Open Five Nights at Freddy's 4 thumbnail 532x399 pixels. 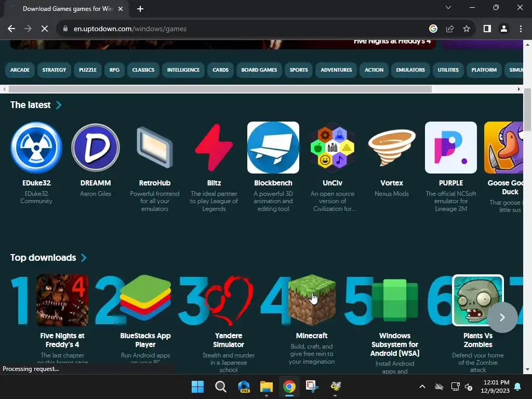pos(62,300)
